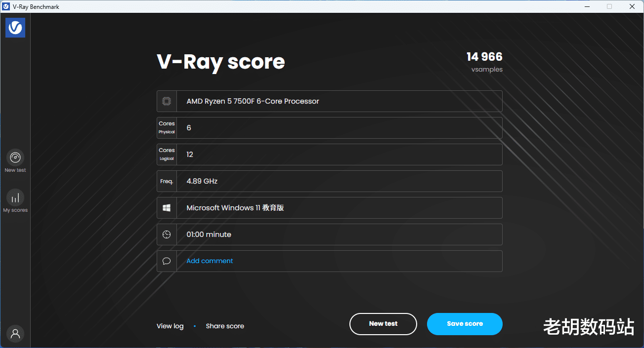644x348 pixels.
Task: Click the Freq. label cell
Action: pos(167,181)
